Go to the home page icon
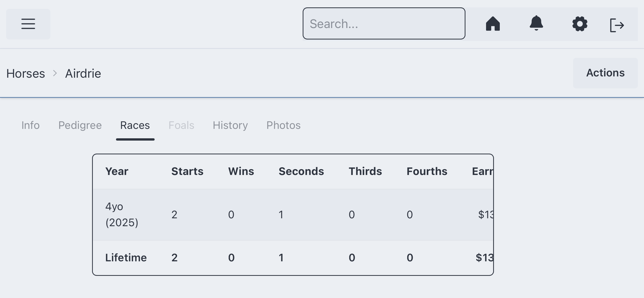 tap(493, 24)
